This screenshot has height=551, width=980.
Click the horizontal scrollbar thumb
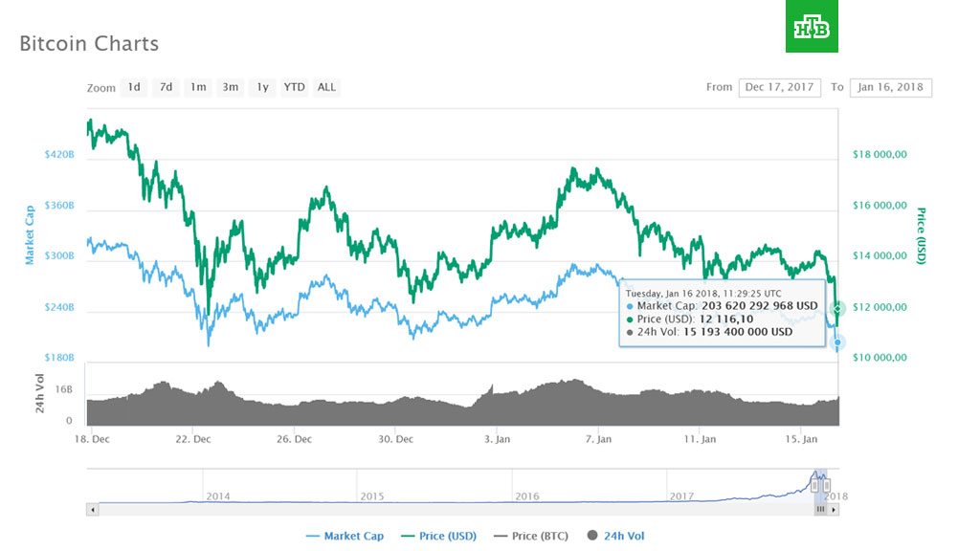820,510
